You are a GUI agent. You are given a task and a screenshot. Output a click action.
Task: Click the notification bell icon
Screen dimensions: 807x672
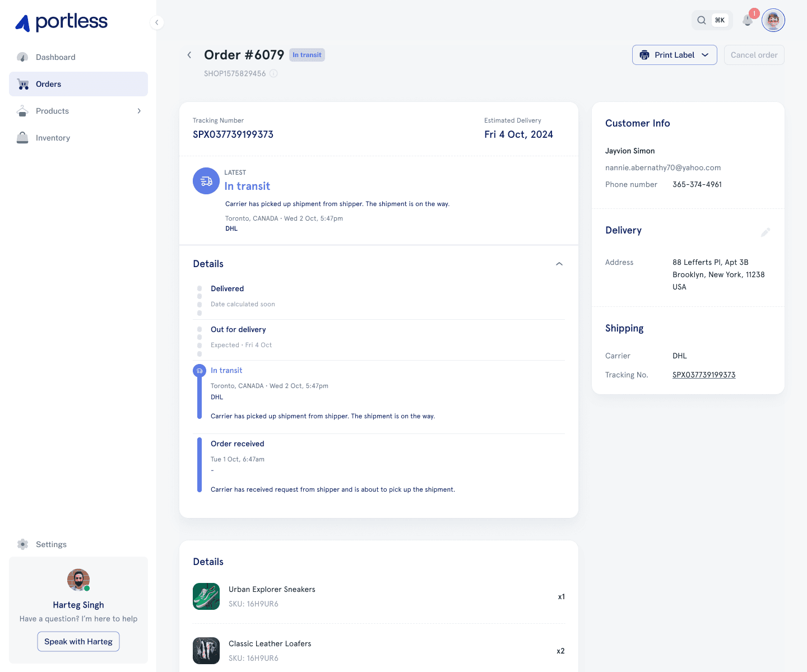click(x=747, y=20)
